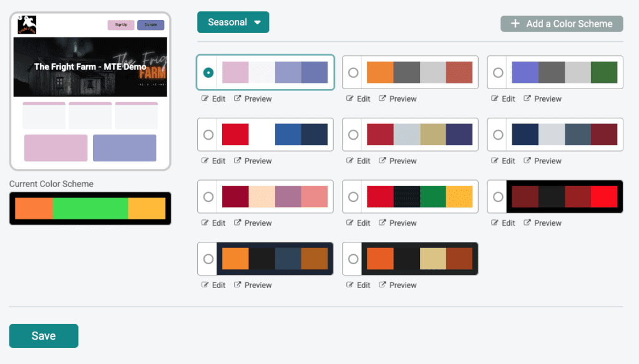Screen dimensions: 639x364
Task: Click the Sign Up button in the site preview
Action: point(120,25)
